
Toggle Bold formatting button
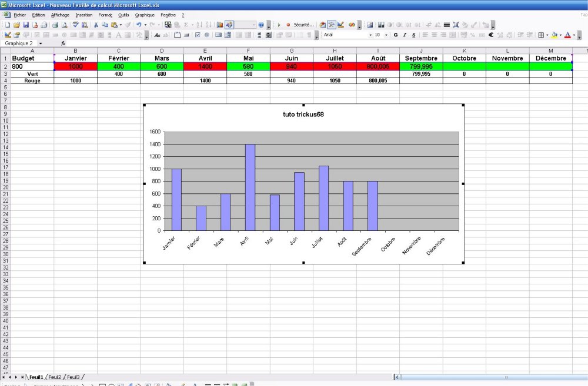(396, 35)
